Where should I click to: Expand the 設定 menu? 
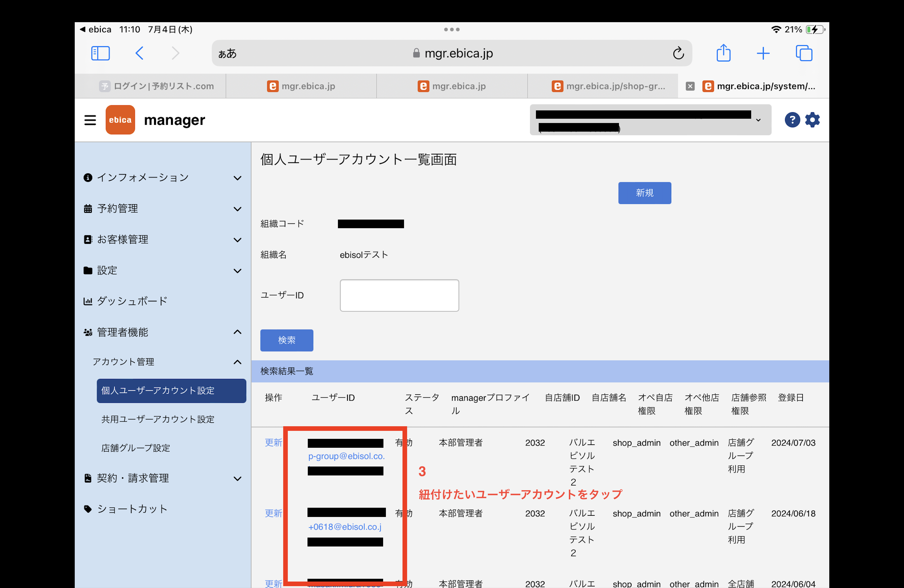point(163,270)
